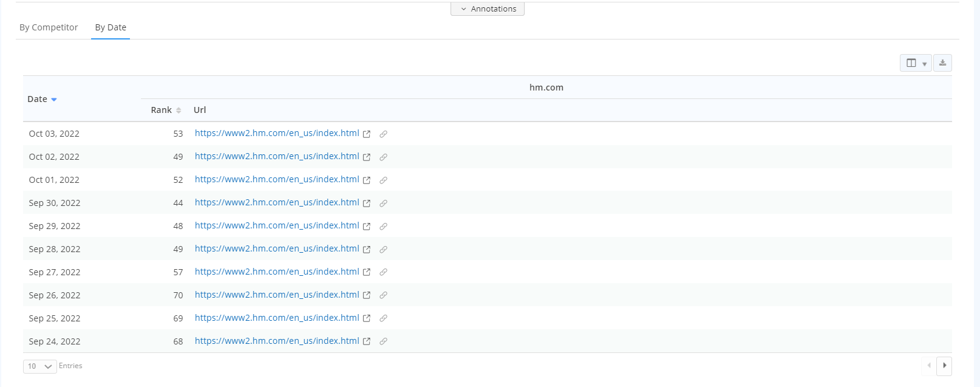Viewport: 980px width, 387px height.
Task: Switch to the By Competitor tab
Action: coord(49,27)
